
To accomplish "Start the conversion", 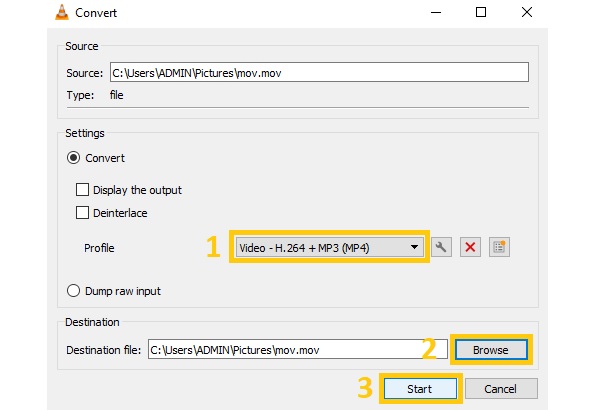I will coord(420,389).
